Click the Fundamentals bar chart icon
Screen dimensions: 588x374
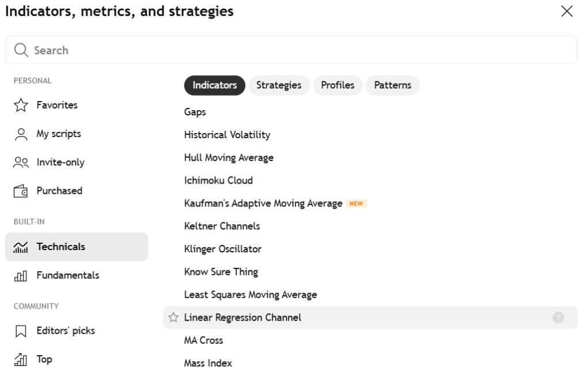[21, 275]
